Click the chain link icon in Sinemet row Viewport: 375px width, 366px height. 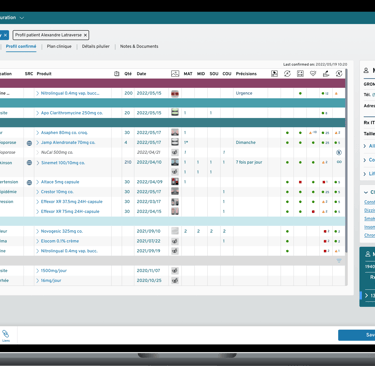(339, 162)
